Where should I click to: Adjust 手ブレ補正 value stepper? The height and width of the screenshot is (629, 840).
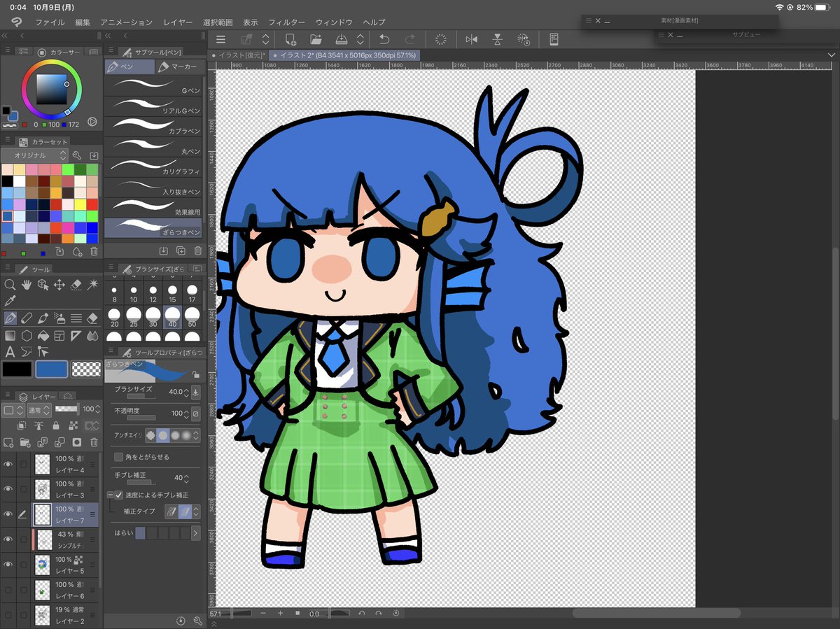[186, 478]
